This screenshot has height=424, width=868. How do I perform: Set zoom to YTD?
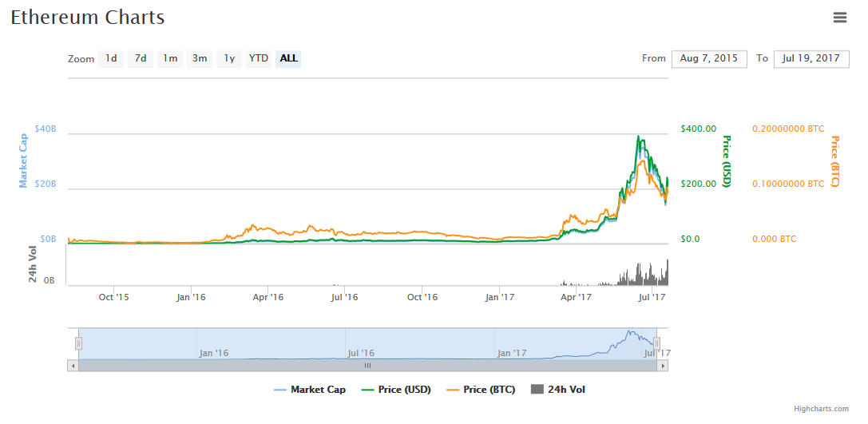click(259, 58)
